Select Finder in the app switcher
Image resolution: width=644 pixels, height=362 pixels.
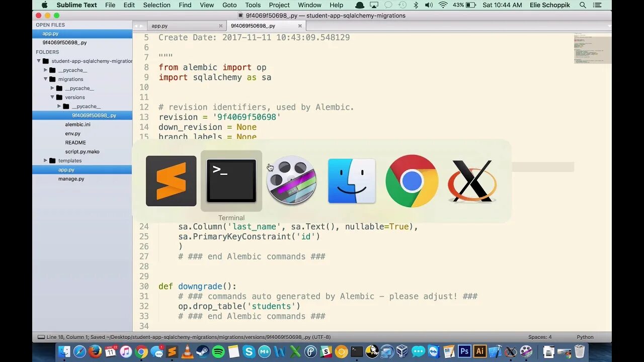[x=352, y=181]
